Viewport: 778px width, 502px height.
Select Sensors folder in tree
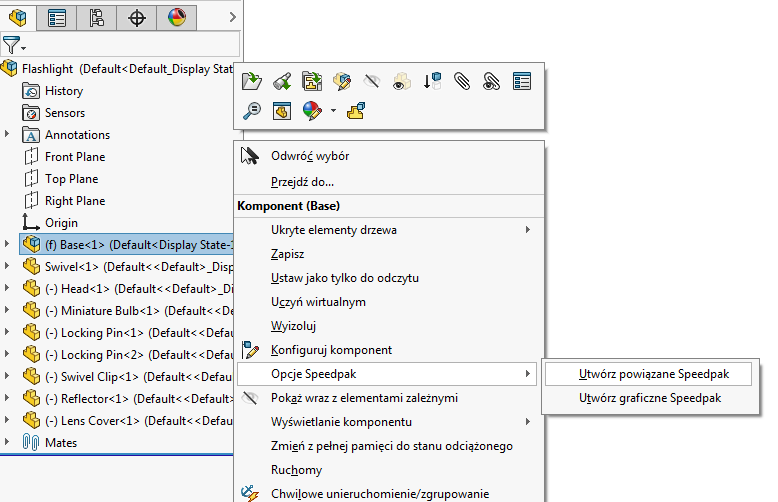point(65,113)
